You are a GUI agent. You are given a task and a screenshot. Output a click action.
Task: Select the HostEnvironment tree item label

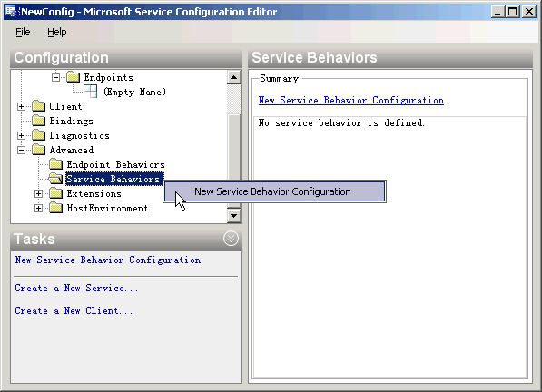pyautogui.click(x=107, y=208)
